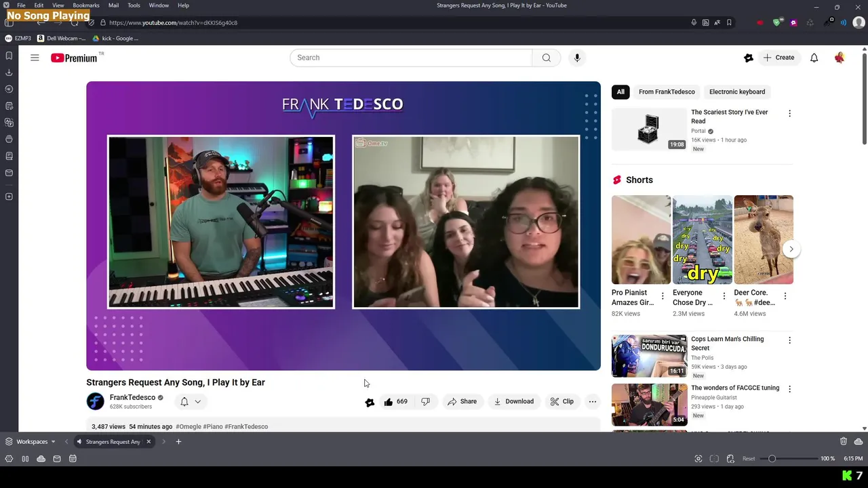Open History panel in browser sidebar

tap(9, 89)
